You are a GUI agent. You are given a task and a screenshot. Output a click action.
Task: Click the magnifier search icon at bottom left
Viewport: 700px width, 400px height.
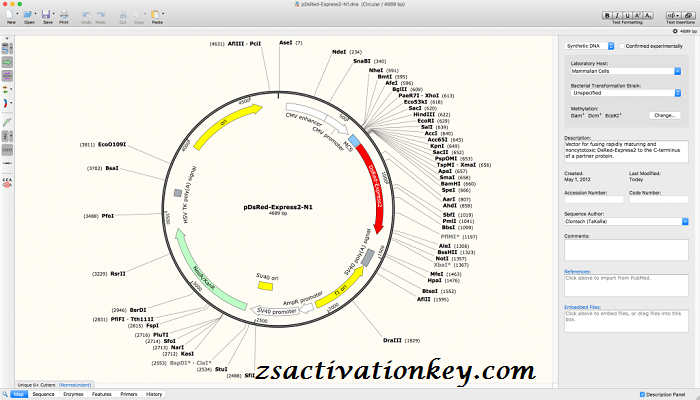pyautogui.click(x=5, y=394)
